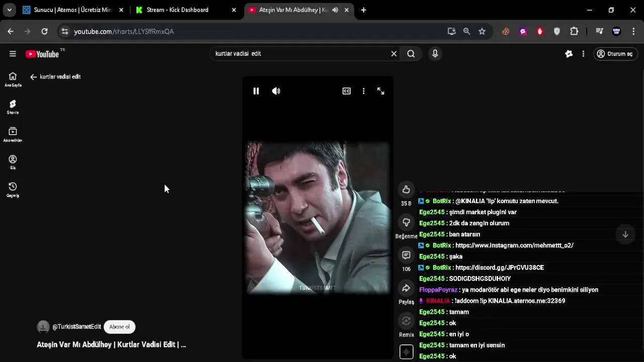
Task: Expand the tab search dropdown arrow
Action: (x=9, y=10)
